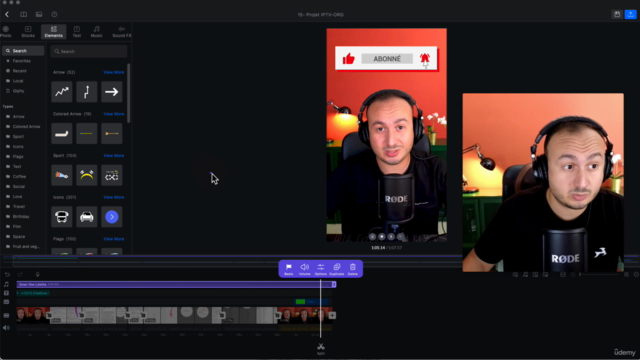Switch to the Stocks tab
Screen dimensions: 640x360
pyautogui.click(x=28, y=31)
